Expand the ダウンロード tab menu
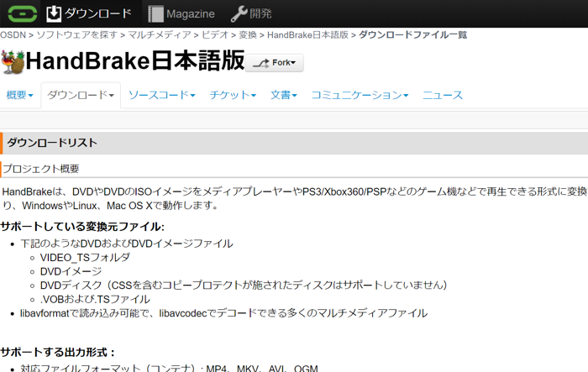The image size is (588, 372). click(x=81, y=95)
